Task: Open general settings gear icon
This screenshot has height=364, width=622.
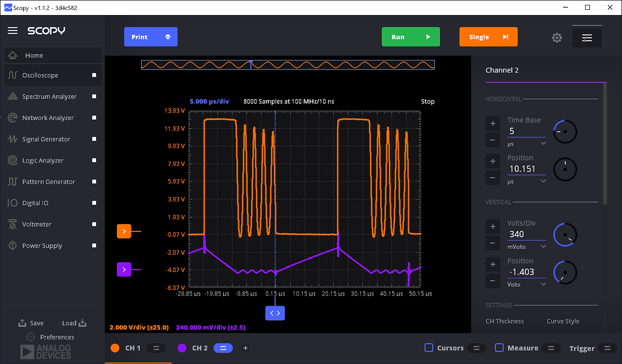Action: coord(557,37)
